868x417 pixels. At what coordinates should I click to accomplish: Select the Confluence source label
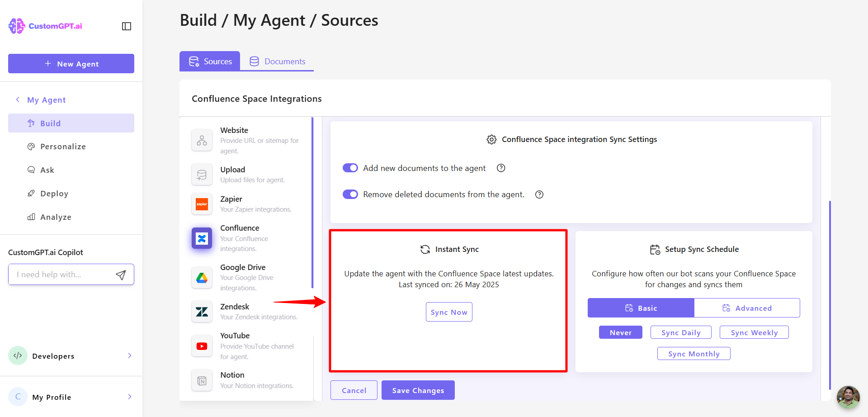240,228
